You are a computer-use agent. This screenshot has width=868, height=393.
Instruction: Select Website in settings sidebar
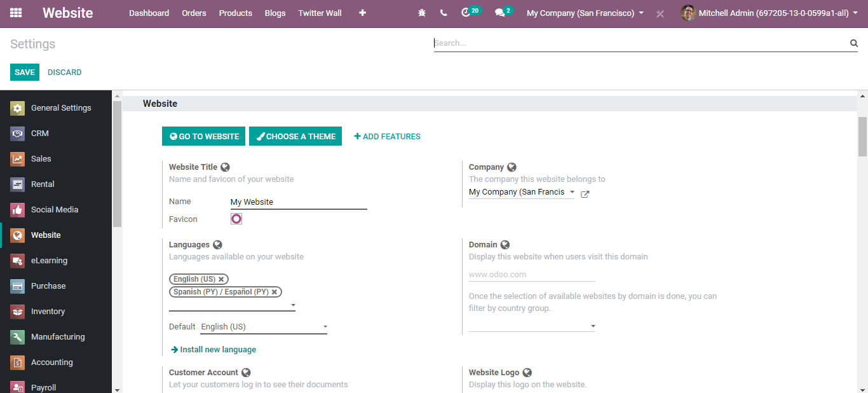56,235
